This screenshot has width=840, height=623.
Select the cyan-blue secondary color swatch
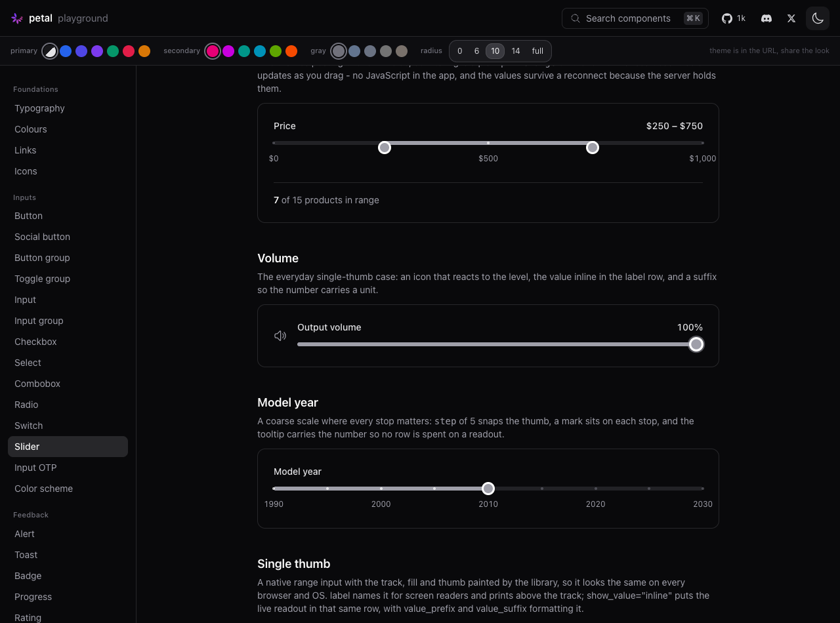click(260, 51)
